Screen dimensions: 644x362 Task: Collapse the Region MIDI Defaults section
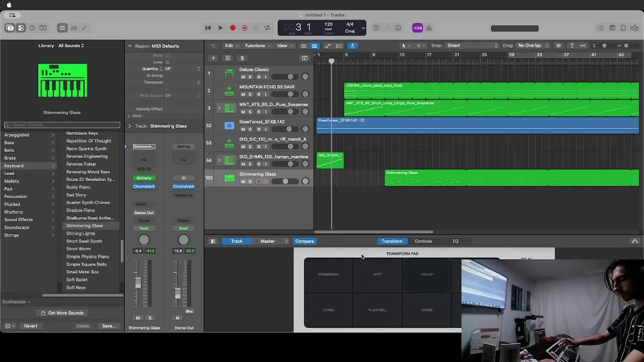click(x=130, y=46)
